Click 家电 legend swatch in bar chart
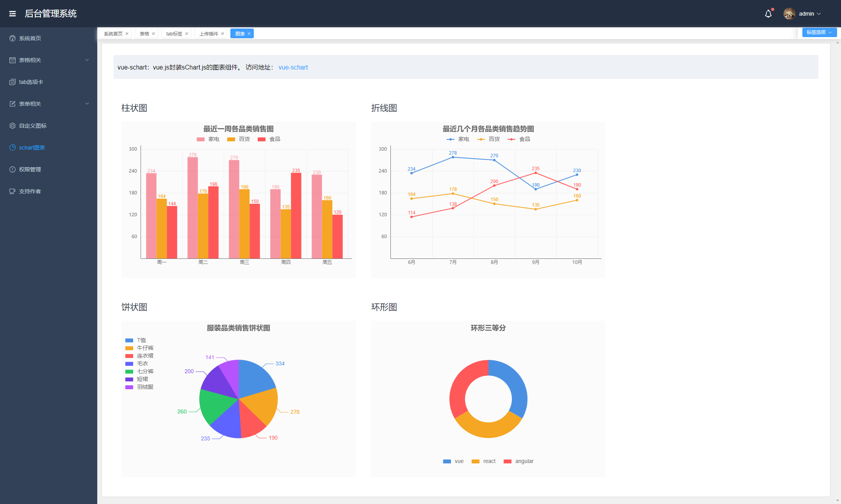Viewport: 841px width, 504px height. point(201,139)
